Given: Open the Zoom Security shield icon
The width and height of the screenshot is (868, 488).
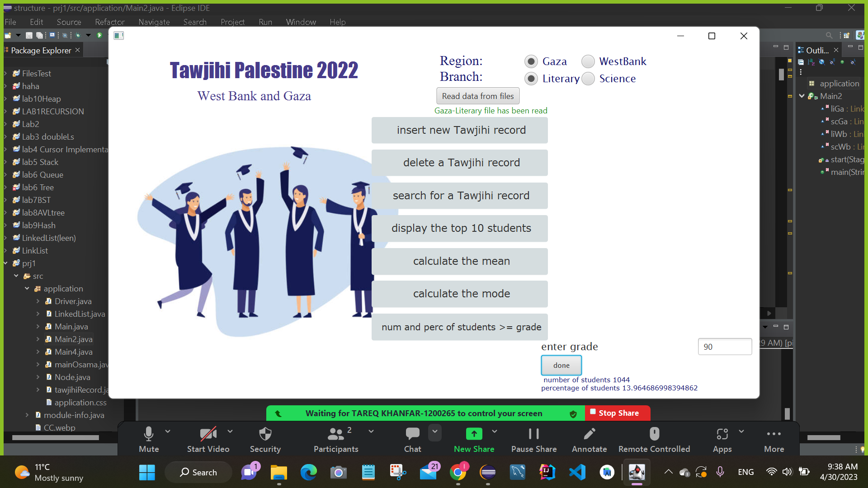Looking at the screenshot, I should (265, 434).
